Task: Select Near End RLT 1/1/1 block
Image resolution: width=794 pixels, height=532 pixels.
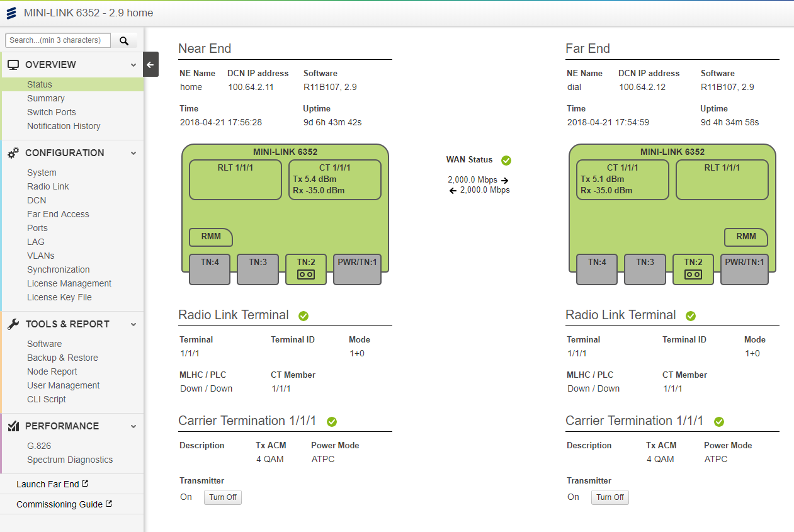Action: (235, 180)
